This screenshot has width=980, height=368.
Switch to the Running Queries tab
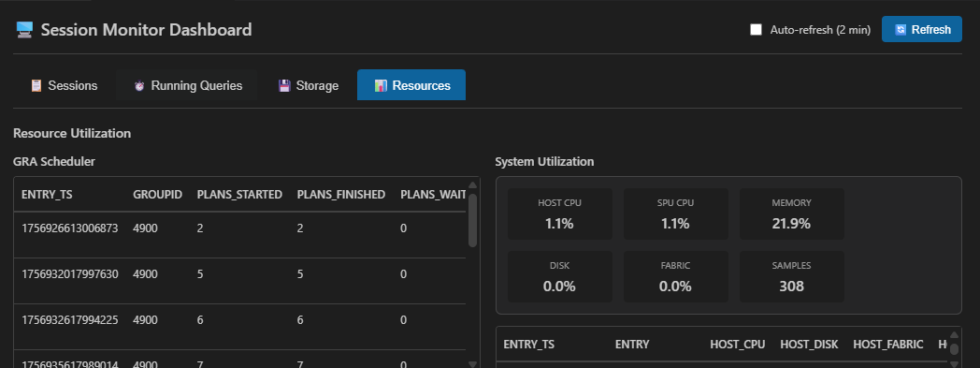(188, 85)
